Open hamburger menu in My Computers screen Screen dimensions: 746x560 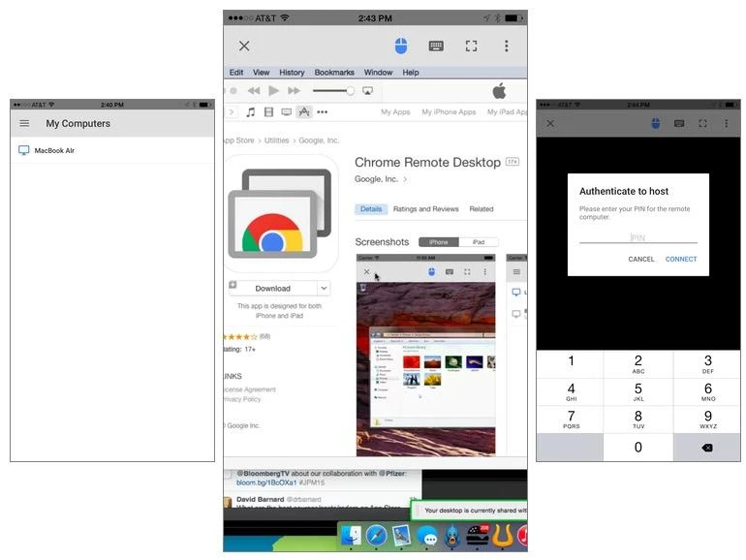24,123
